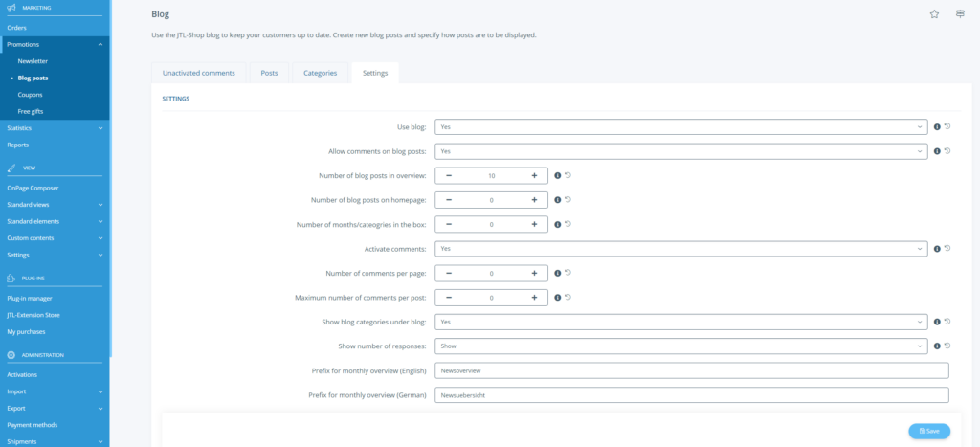This screenshot has width=980, height=447.
Task: Click the favorite star icon in header
Action: (935, 14)
